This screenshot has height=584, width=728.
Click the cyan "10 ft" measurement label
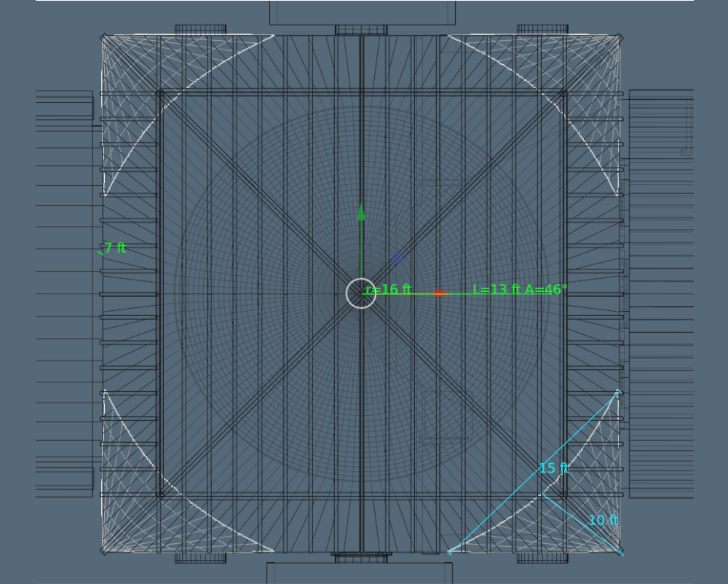603,521
